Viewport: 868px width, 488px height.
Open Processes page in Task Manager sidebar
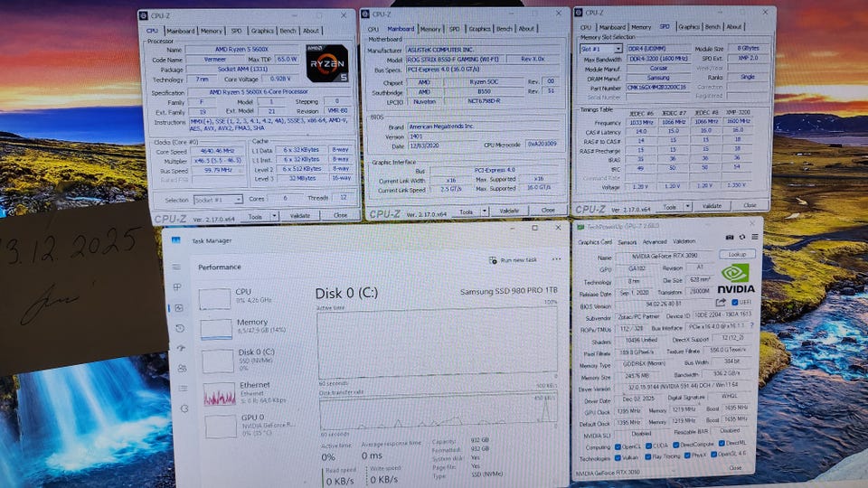pos(177,287)
